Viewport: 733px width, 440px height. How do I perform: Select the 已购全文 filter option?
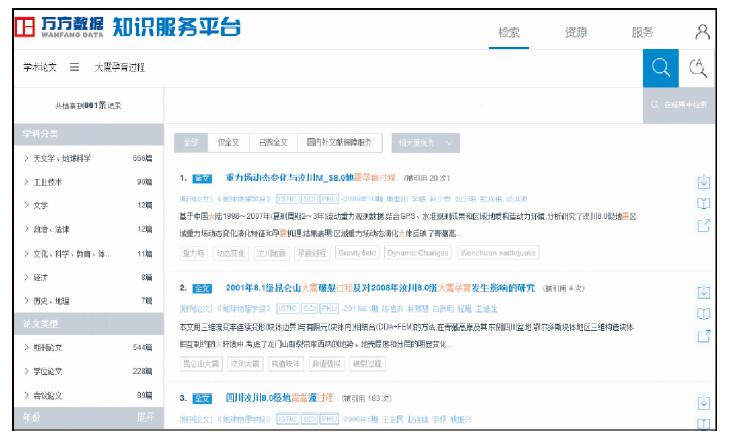point(272,142)
